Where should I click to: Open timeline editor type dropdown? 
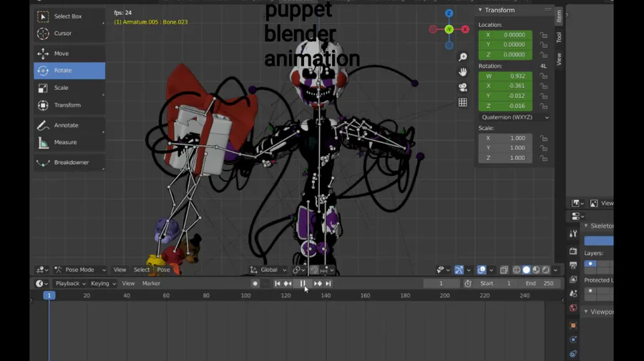[42, 284]
